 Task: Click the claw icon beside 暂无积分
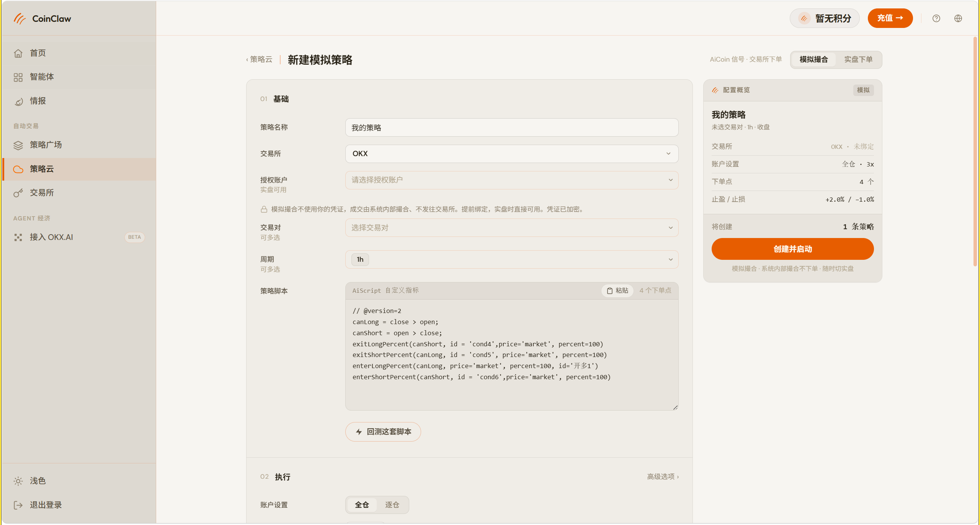(804, 18)
